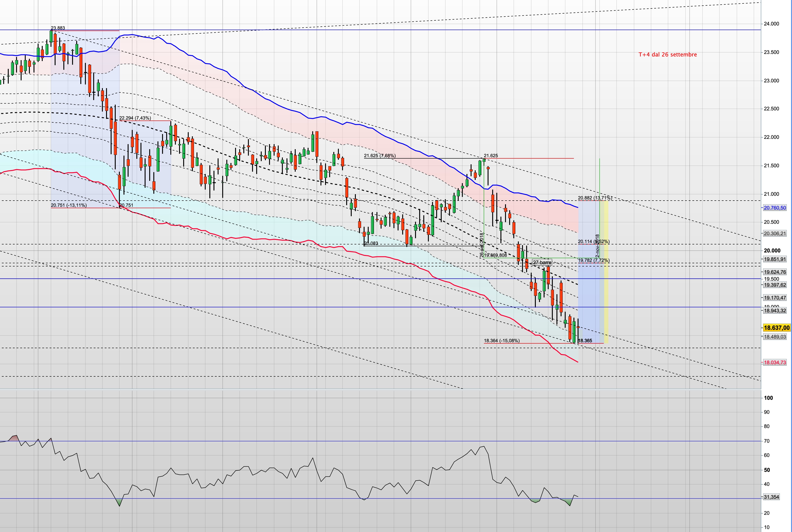
Task: Select the 19.397,62 axis value tag
Action: 775,285
